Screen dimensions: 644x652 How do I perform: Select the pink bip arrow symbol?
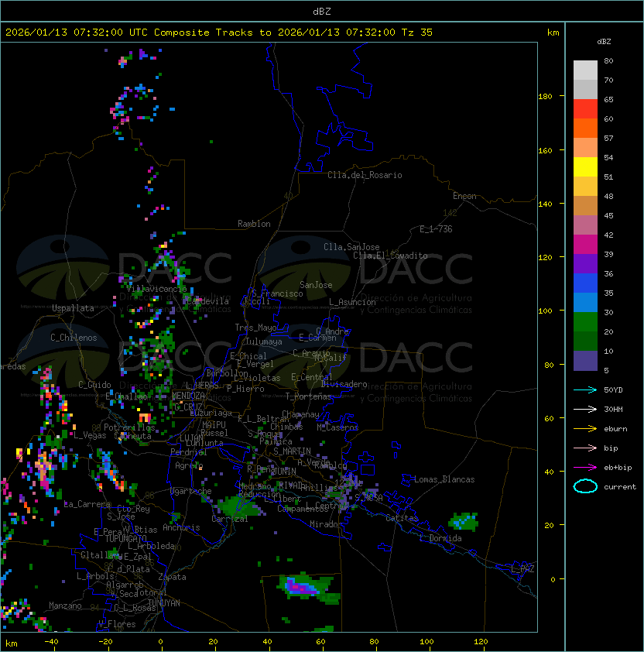[585, 448]
